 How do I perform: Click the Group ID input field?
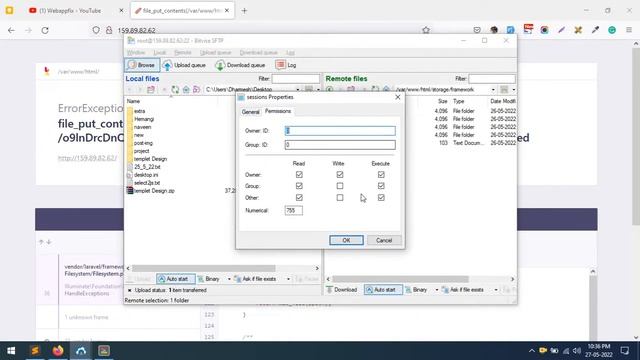point(340,145)
